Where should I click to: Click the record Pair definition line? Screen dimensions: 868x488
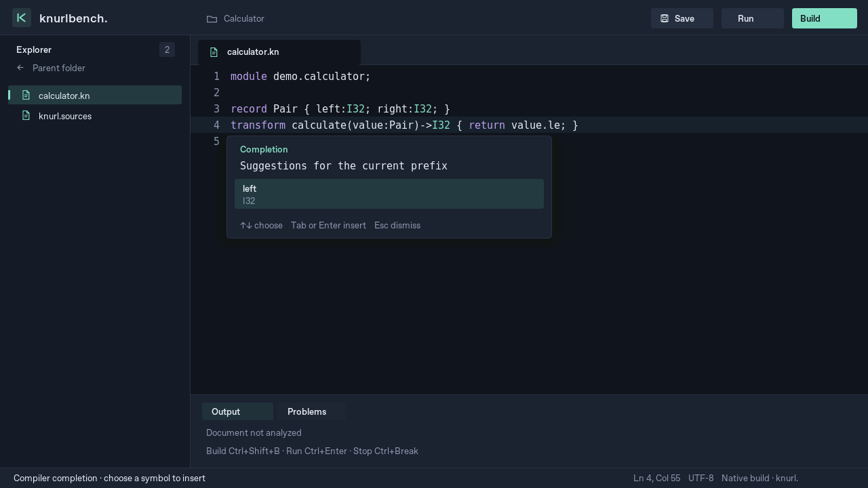point(340,109)
